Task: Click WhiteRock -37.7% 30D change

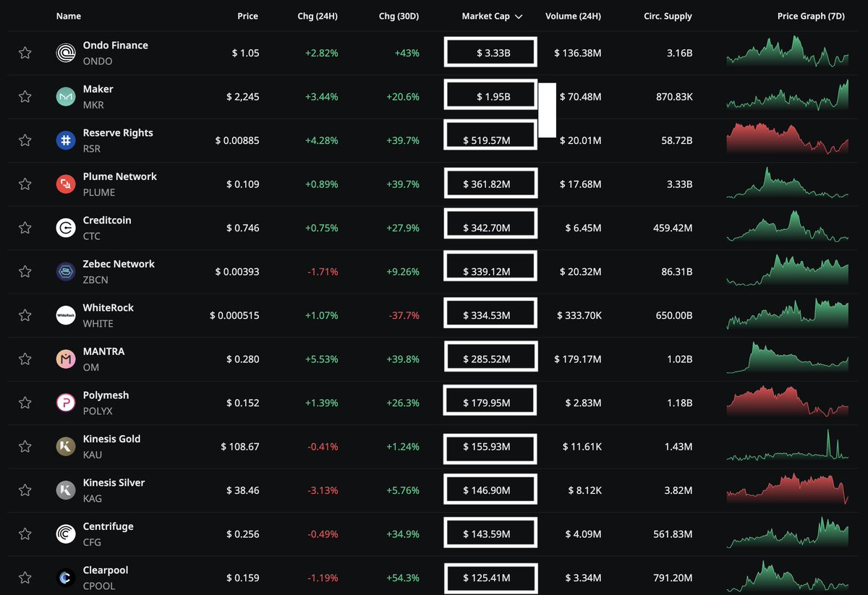Action: click(x=405, y=316)
